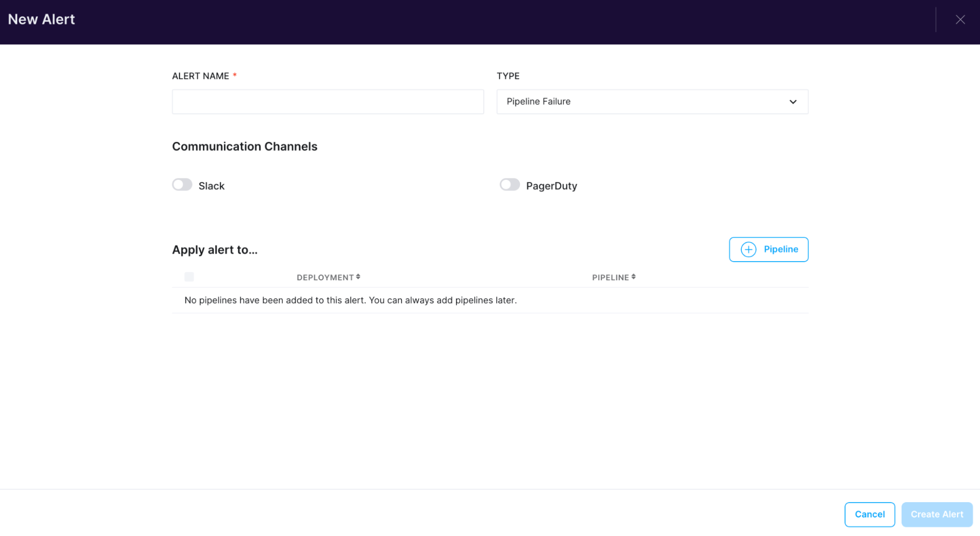Sort the table by the Pipeline column arrows
Screen dimensions: 980x536
(634, 277)
